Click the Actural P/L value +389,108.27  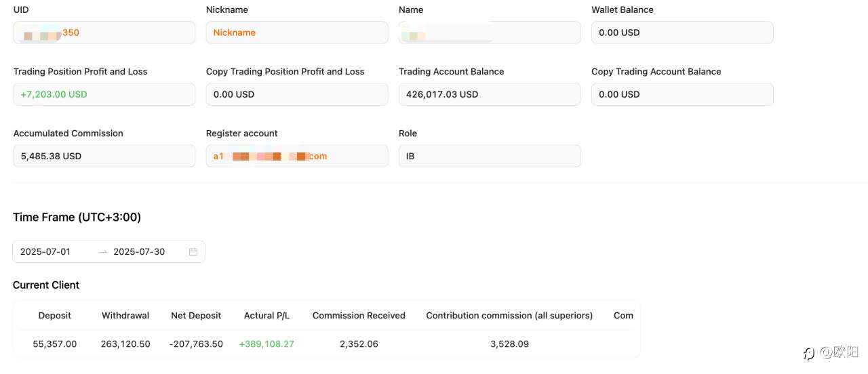click(267, 344)
